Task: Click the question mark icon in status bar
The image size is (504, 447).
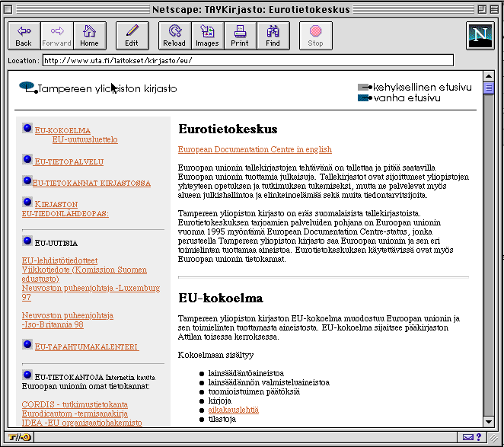Action: coord(479,437)
